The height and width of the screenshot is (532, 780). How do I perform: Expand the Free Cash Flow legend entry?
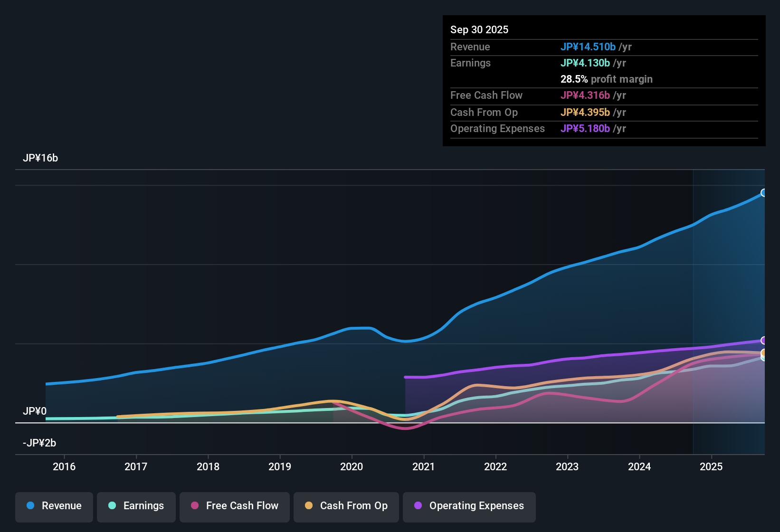(x=234, y=506)
